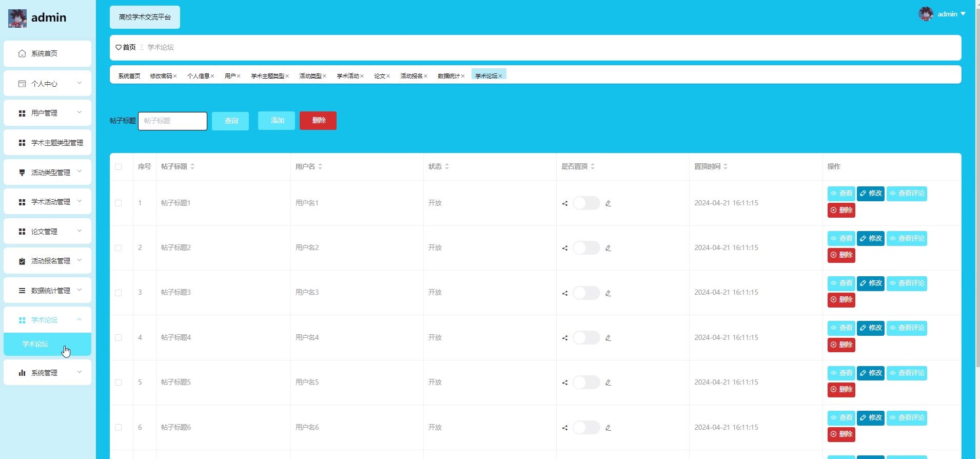Expand the 论文管理 menu chevron
The height and width of the screenshot is (459, 980).
(80, 231)
